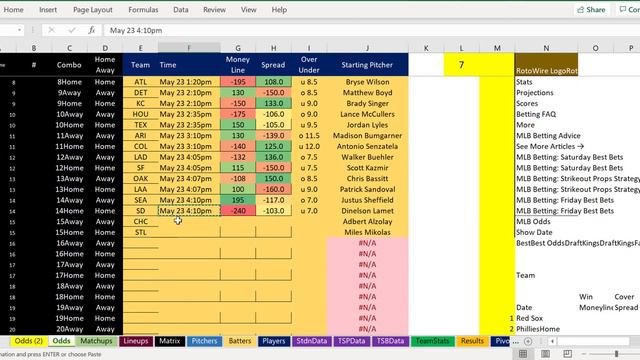Select the SEA 195 money line cell
Screen dimensions: 640x360
(238, 200)
